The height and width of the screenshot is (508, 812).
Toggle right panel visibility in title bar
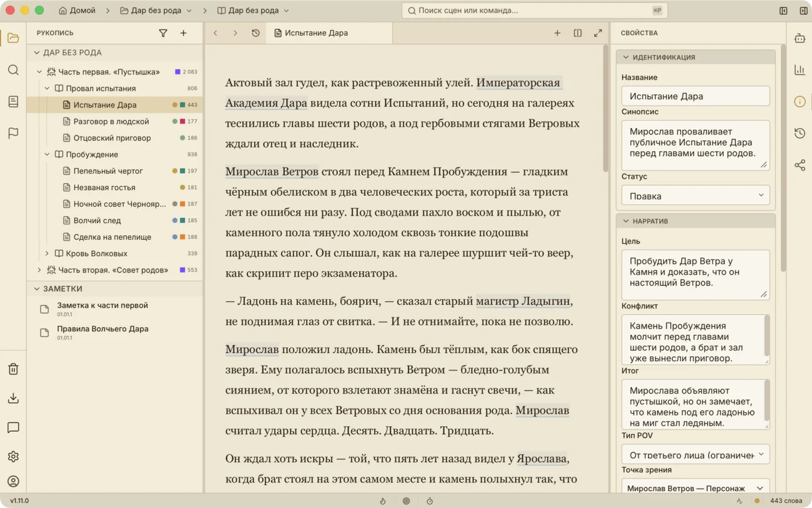coord(803,11)
